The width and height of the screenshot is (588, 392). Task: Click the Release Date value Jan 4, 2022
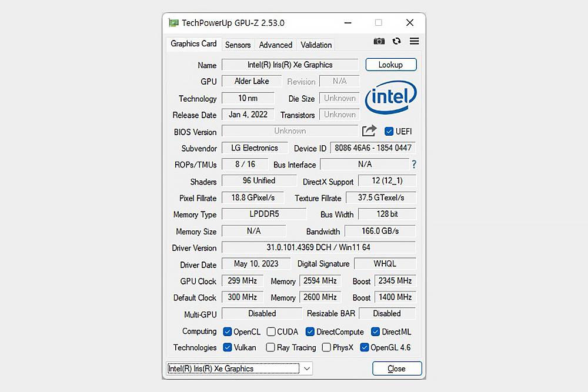[248, 114]
